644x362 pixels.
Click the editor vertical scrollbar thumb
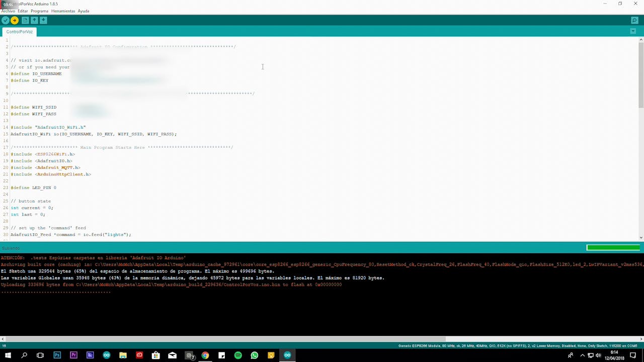641,74
